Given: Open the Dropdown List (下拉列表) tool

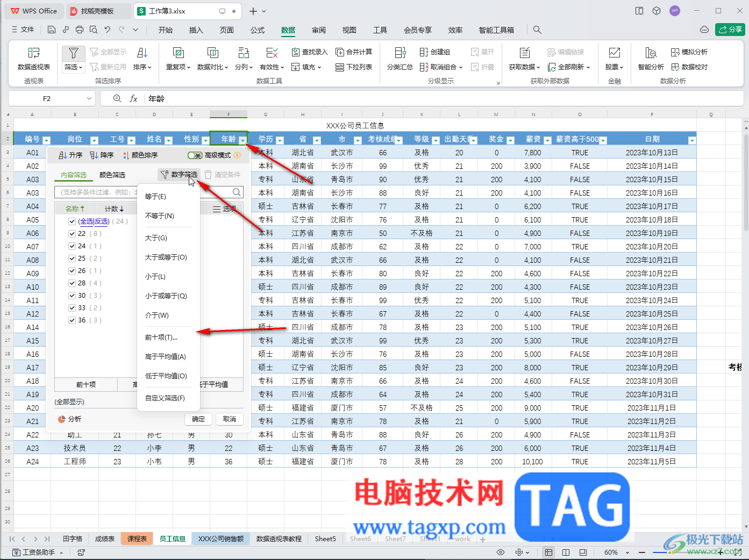Looking at the screenshot, I should tap(354, 67).
